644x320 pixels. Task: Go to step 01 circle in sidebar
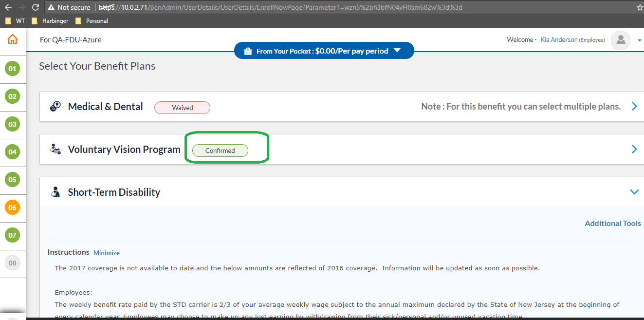coord(12,69)
